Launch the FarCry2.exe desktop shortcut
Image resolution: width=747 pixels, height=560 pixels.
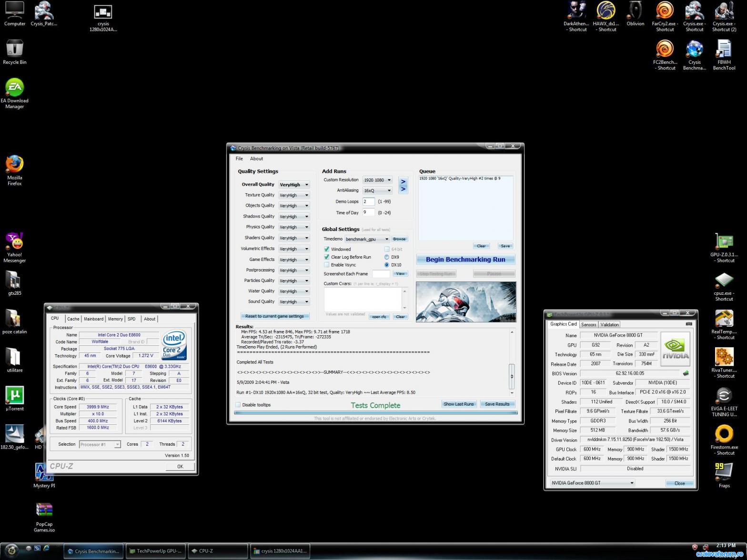pos(665,17)
